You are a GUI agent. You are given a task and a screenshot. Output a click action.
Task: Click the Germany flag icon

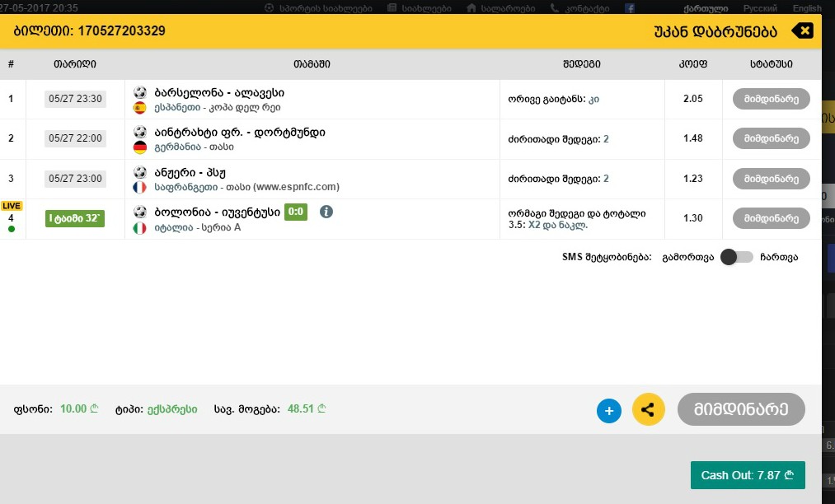tap(139, 147)
